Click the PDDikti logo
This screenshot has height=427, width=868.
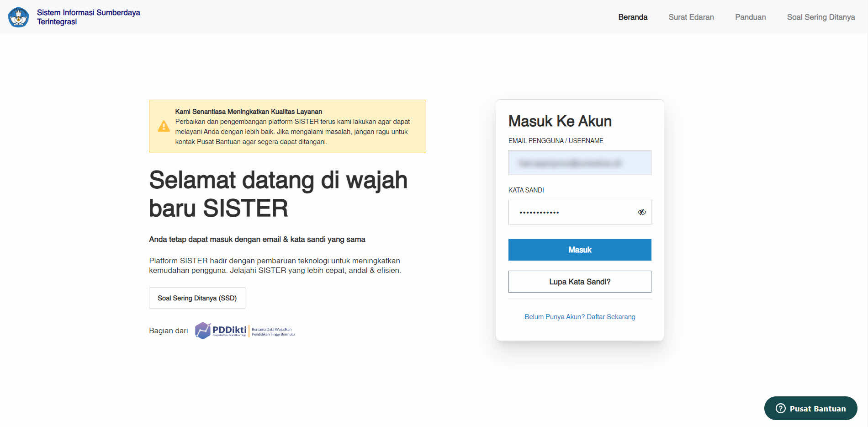(245, 331)
